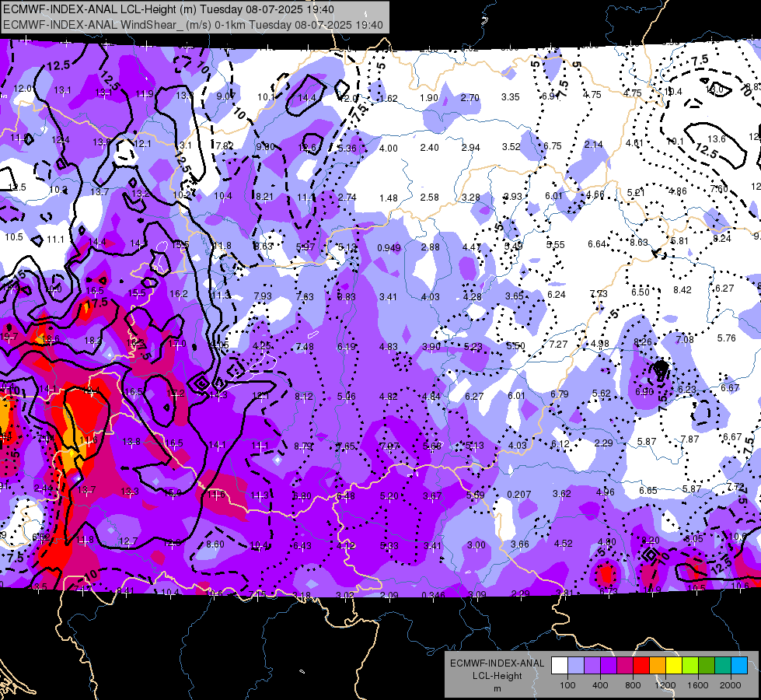Click the LCL-Height title line at top

169,9
